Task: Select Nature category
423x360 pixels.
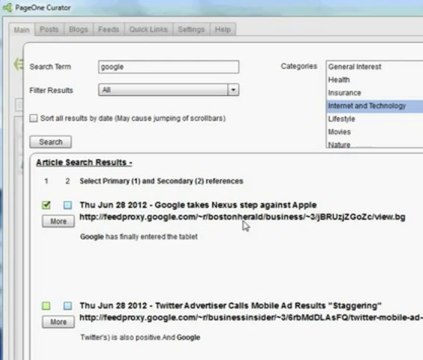Action: pos(375,144)
